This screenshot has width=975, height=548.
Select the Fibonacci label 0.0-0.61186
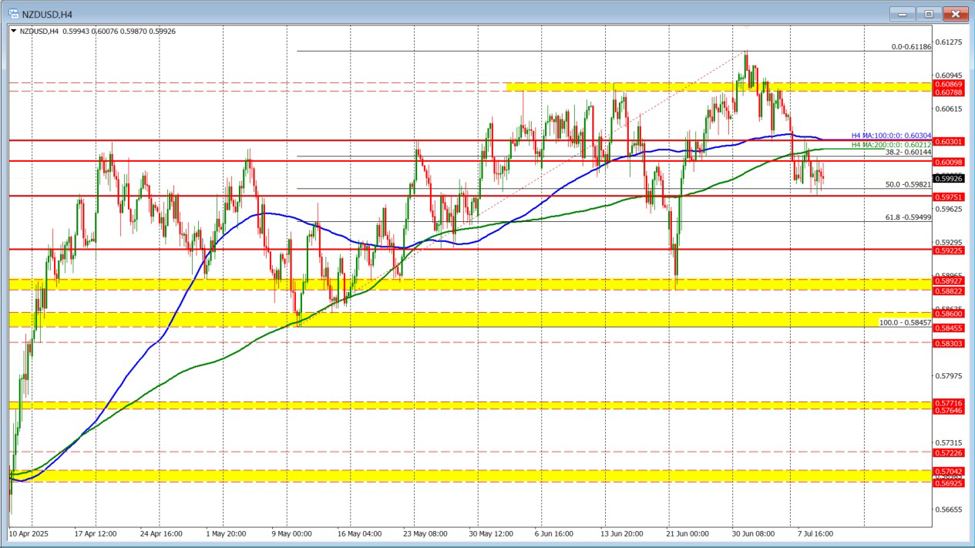pos(911,47)
